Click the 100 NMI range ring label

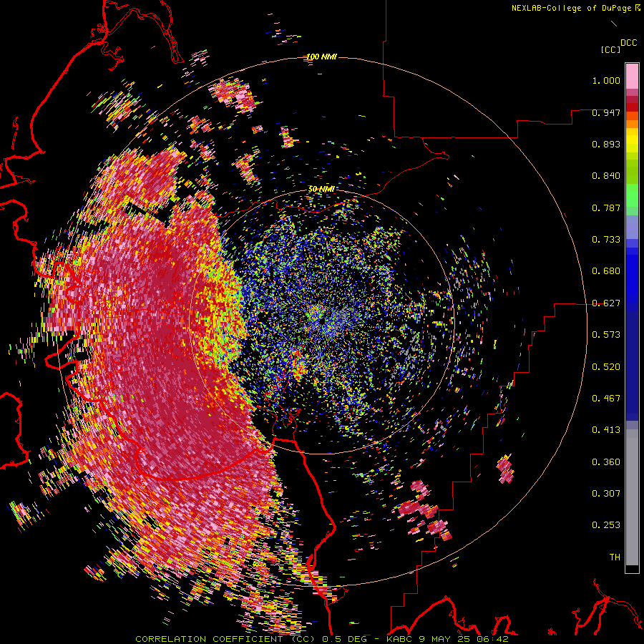[x=321, y=57]
